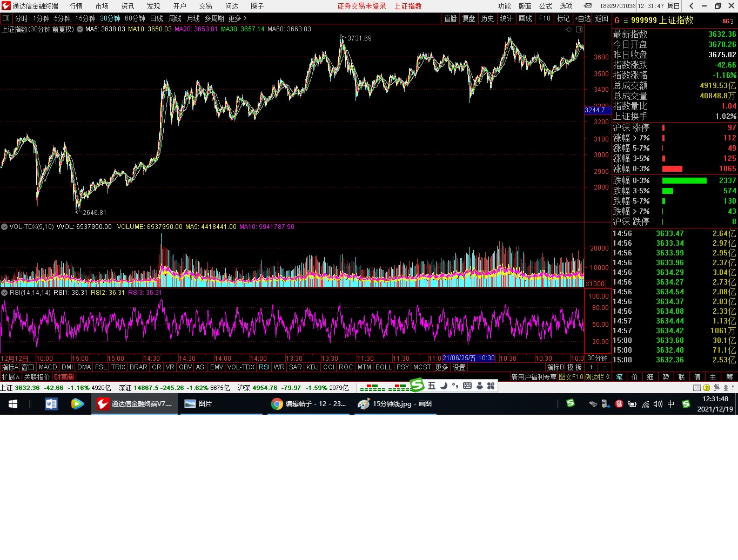Click the volume speaker tray icon

click(x=658, y=404)
